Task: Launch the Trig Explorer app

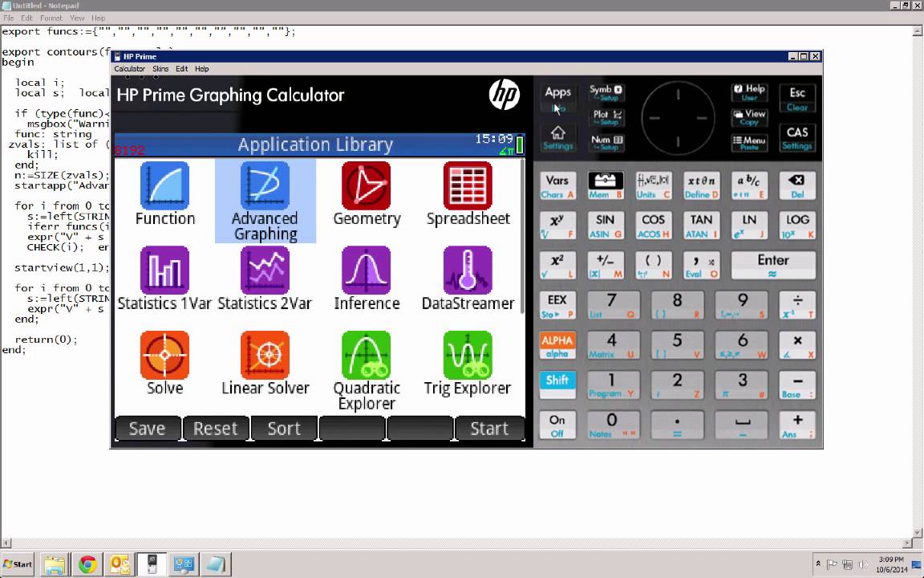Action: coord(468,355)
